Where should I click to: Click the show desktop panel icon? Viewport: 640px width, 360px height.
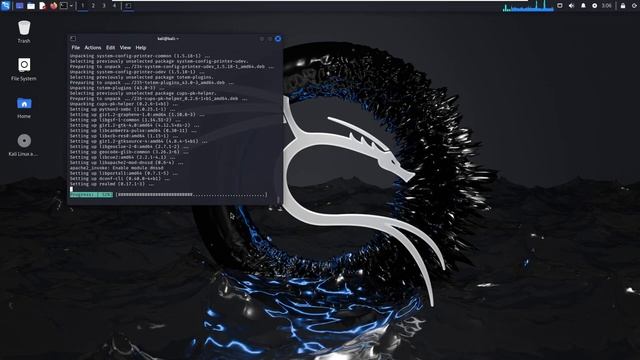coord(19,6)
